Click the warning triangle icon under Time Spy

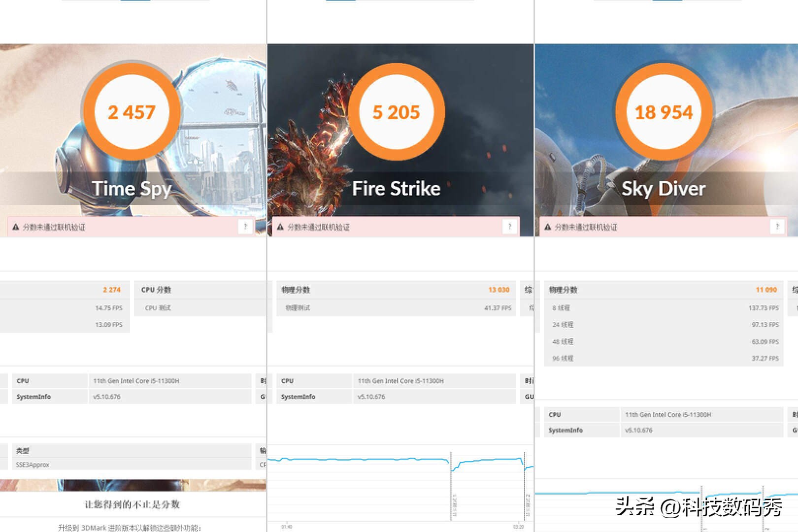tap(15, 227)
